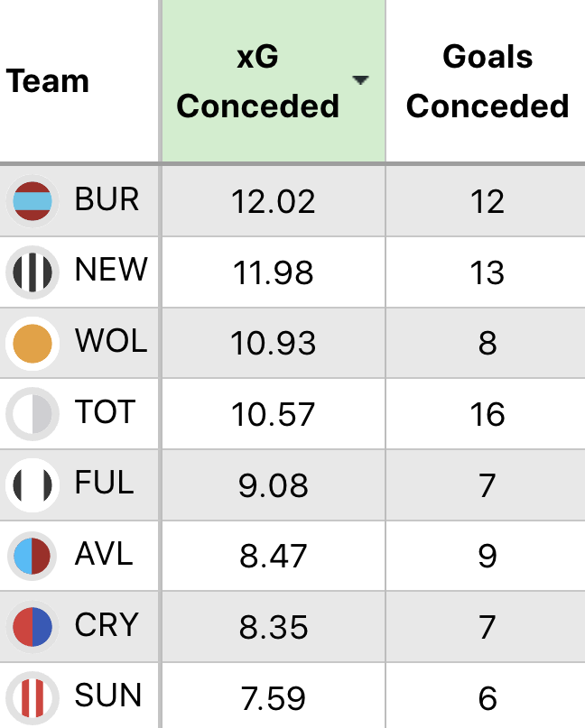Click Sunderland's xG conceded value 7.59

point(274,697)
